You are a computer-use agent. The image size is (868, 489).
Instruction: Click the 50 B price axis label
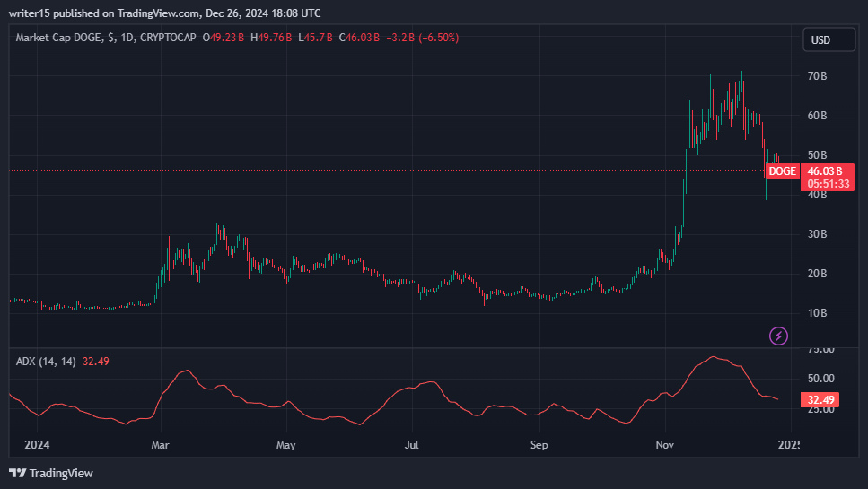tap(817, 155)
